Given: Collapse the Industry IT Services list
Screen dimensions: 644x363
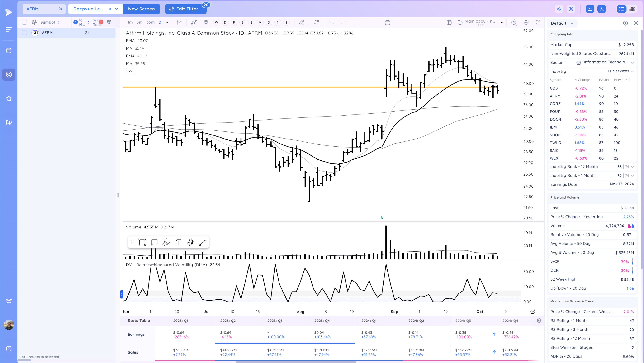Looking at the screenshot, I should (633, 71).
